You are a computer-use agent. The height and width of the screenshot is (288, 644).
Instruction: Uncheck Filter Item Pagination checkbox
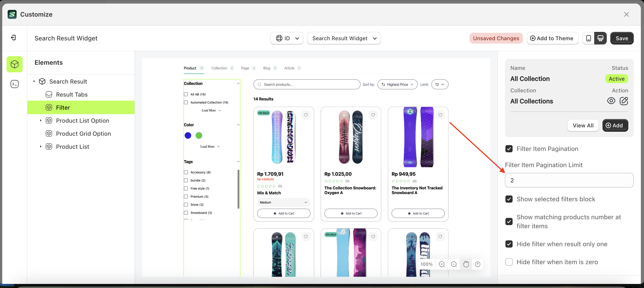pos(509,149)
